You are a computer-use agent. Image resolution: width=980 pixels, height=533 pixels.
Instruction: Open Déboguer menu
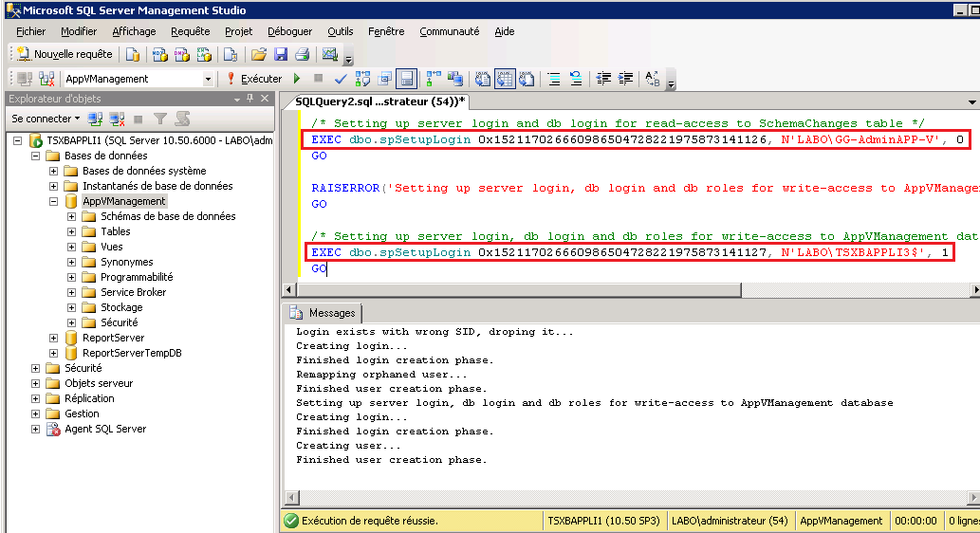coord(290,31)
